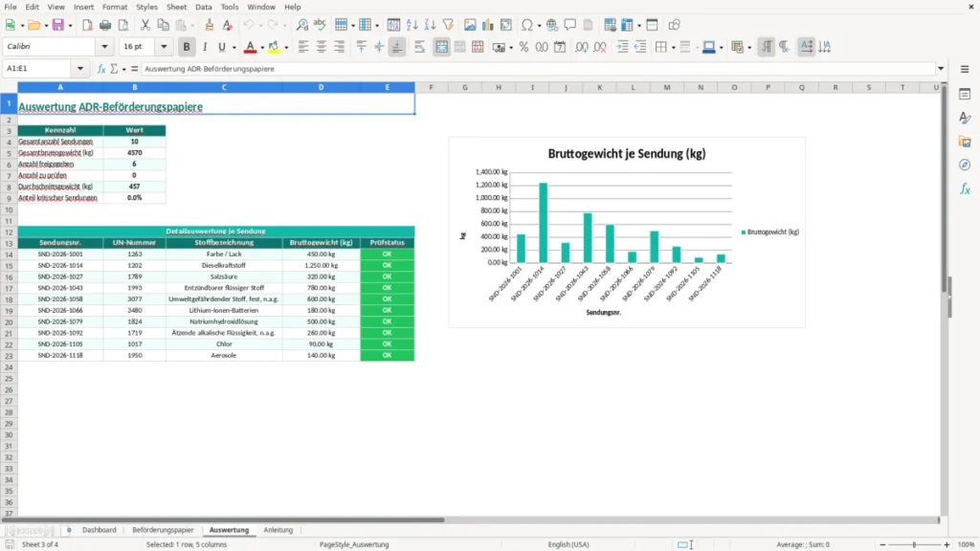Screen dimensions: 980x551
Task: Switch to the Beförderungspapier sheet tab
Action: (x=163, y=530)
